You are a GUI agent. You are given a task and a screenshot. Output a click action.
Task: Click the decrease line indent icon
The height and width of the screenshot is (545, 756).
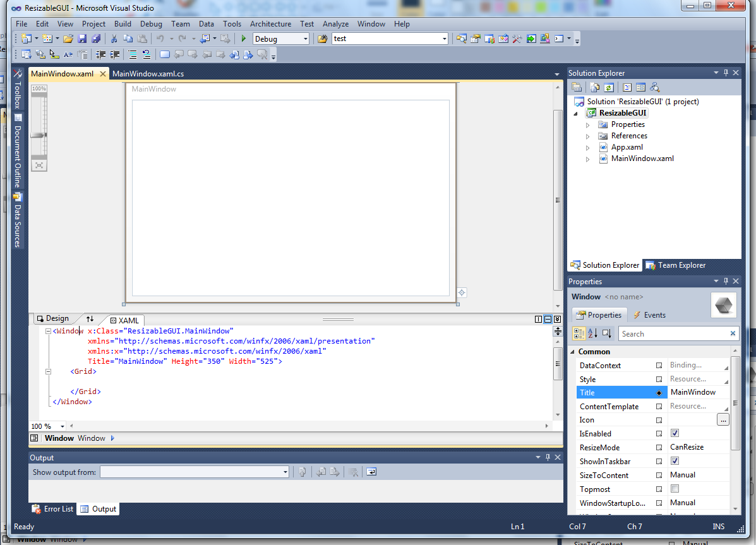click(101, 54)
